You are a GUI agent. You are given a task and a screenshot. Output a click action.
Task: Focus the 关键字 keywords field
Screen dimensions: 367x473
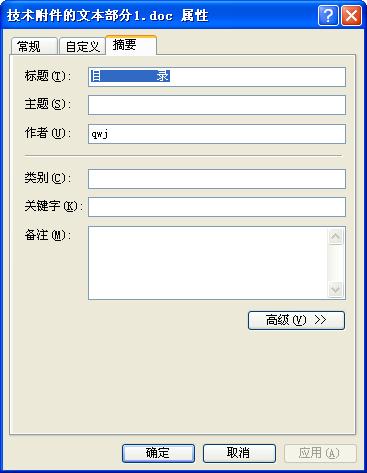coord(217,207)
